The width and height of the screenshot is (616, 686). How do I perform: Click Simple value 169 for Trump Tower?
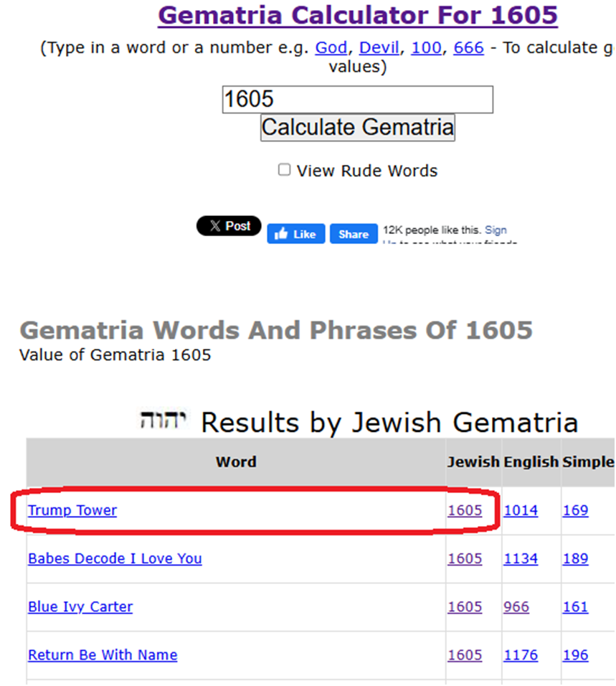[x=575, y=510]
